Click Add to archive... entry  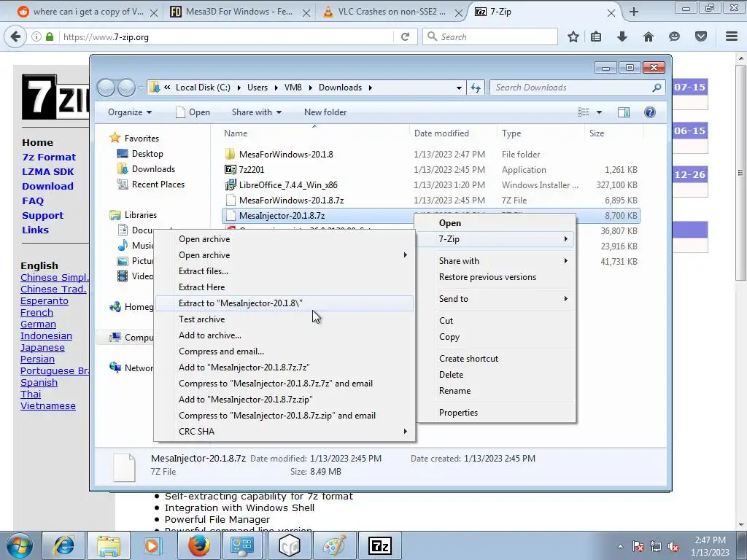point(285,335)
